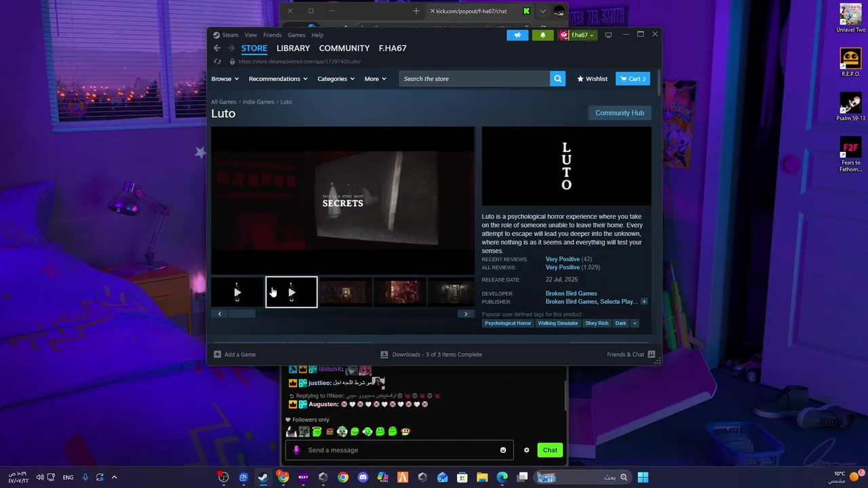The width and height of the screenshot is (868, 488).
Task: Click the Steam forward navigation arrow
Action: [231, 48]
